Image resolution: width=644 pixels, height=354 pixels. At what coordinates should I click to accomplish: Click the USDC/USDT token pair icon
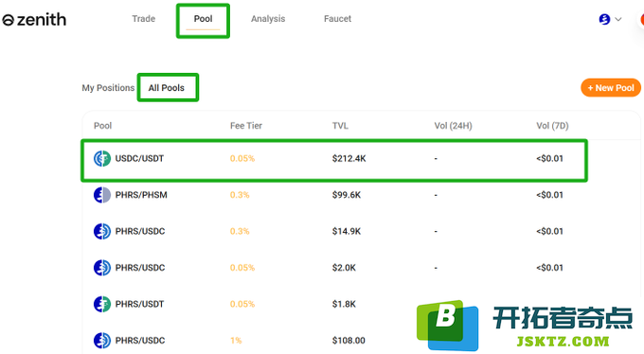[102, 158]
